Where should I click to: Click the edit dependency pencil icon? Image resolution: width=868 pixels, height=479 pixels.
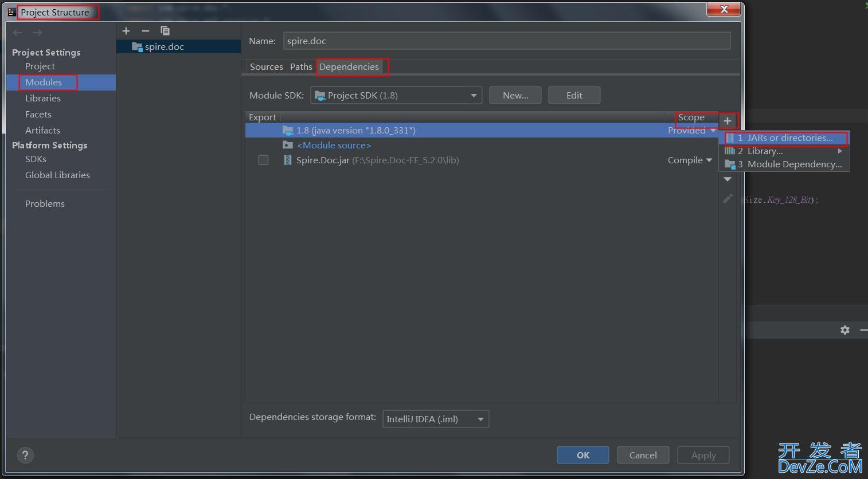click(x=728, y=199)
